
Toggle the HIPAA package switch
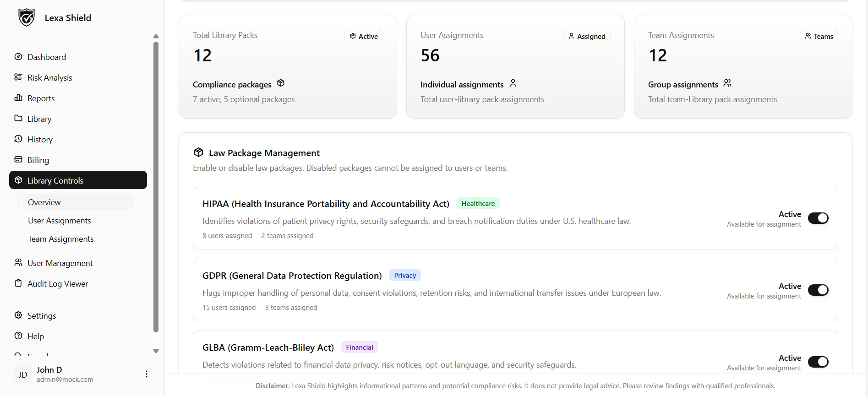818,218
